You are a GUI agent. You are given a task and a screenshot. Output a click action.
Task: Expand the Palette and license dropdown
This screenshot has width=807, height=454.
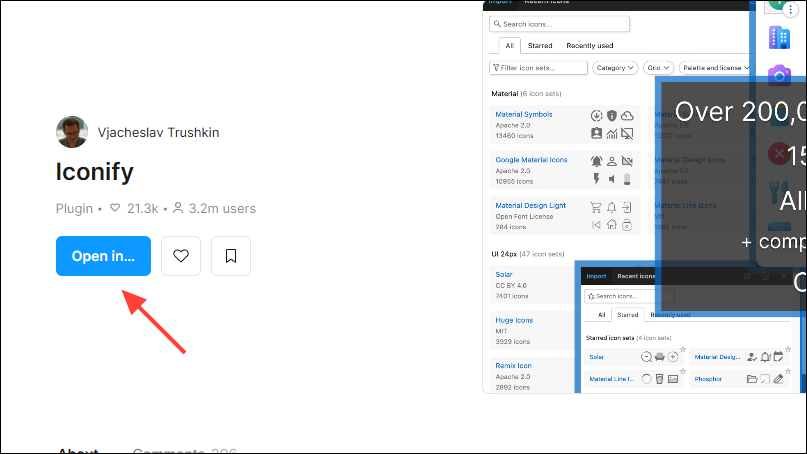click(716, 68)
